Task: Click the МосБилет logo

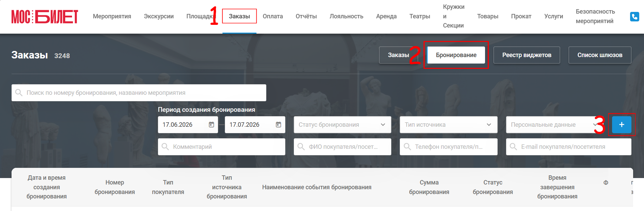Action: (x=45, y=16)
